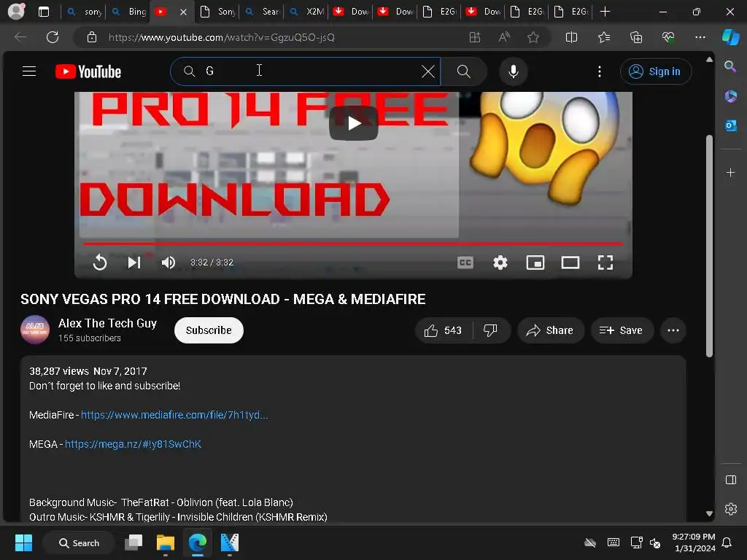Open Outlook in Edge sidebar
747x560 pixels.
730,125
